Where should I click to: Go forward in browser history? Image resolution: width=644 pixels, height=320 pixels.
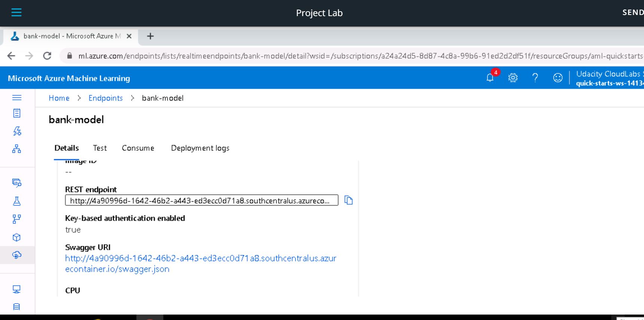pyautogui.click(x=29, y=56)
